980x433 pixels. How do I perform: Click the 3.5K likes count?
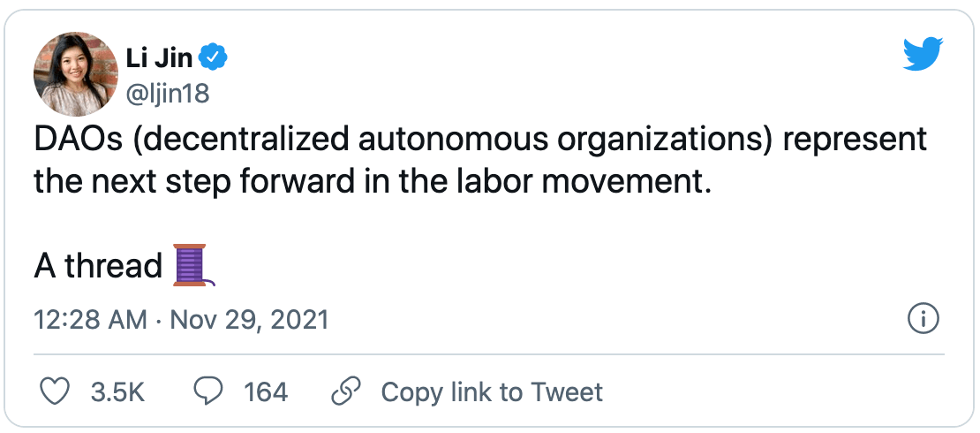click(x=117, y=391)
